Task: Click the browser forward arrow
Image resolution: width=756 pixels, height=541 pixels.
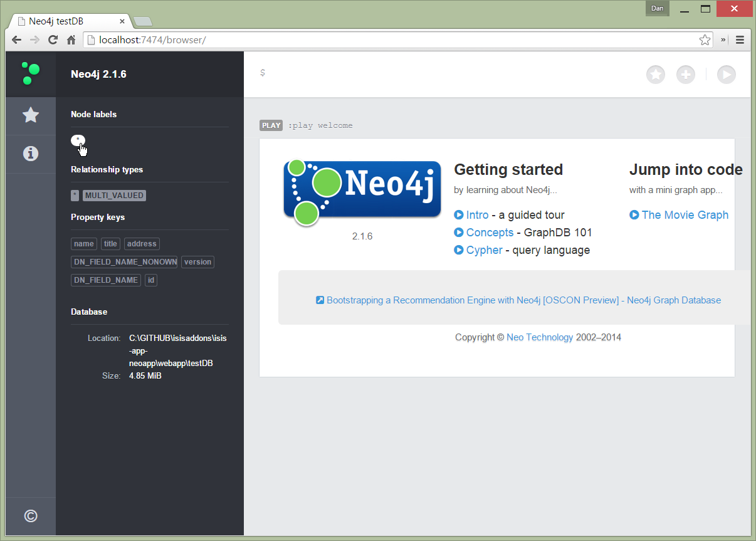Action: pos(34,39)
